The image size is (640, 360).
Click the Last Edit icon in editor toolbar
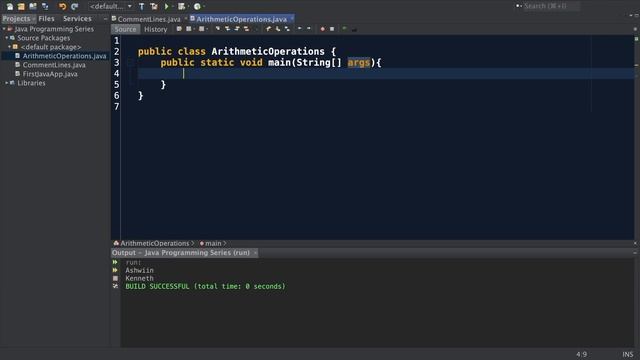click(179, 29)
